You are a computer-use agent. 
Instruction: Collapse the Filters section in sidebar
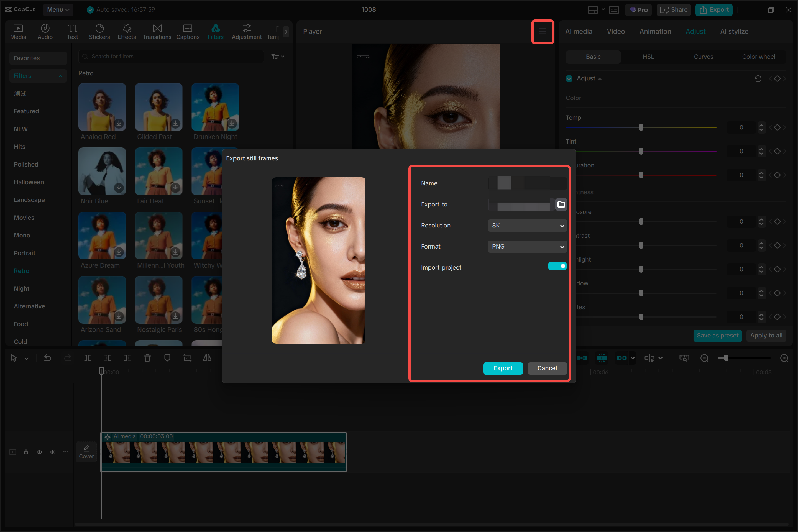tap(60, 76)
